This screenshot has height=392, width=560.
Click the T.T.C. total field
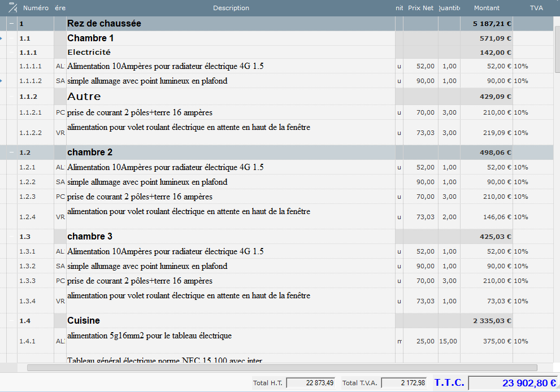tap(513, 383)
